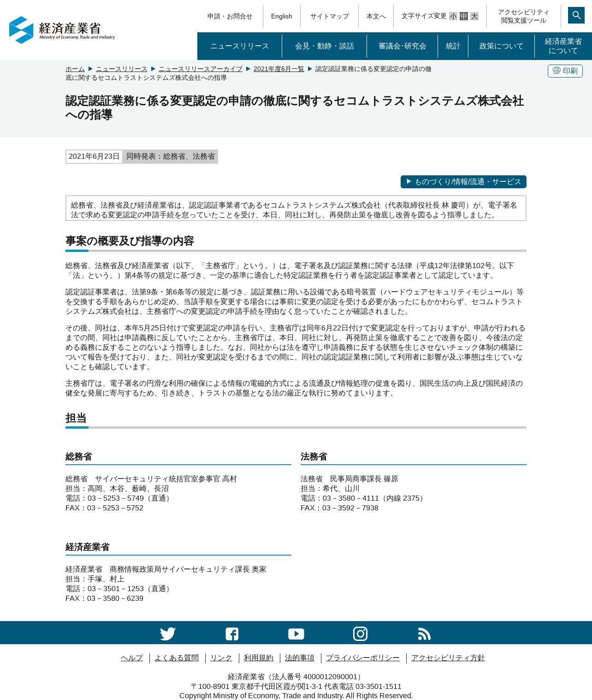Open アクセシビリティ方針 footer link

point(448,658)
